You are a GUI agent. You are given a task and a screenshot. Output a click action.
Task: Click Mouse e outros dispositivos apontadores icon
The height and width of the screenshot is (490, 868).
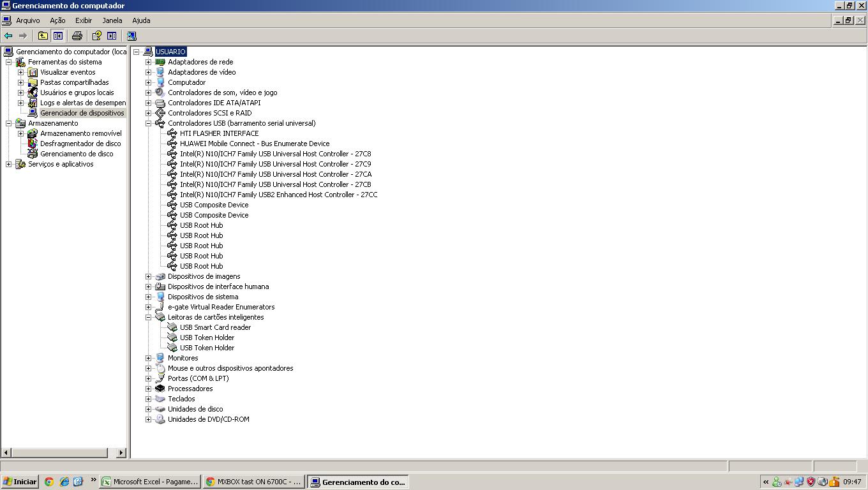160,368
